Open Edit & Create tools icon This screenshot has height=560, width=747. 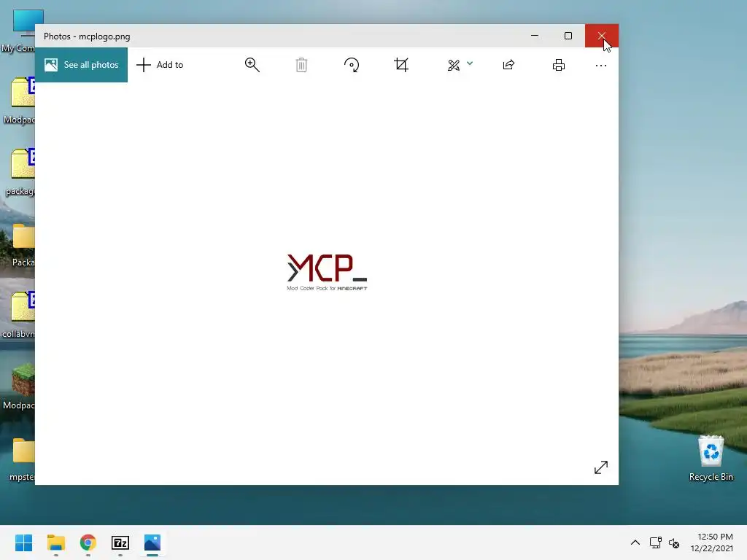[454, 65]
